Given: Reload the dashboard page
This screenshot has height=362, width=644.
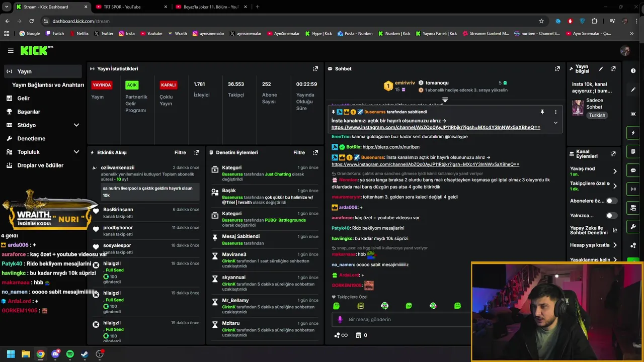Looking at the screenshot, I should [x=31, y=21].
